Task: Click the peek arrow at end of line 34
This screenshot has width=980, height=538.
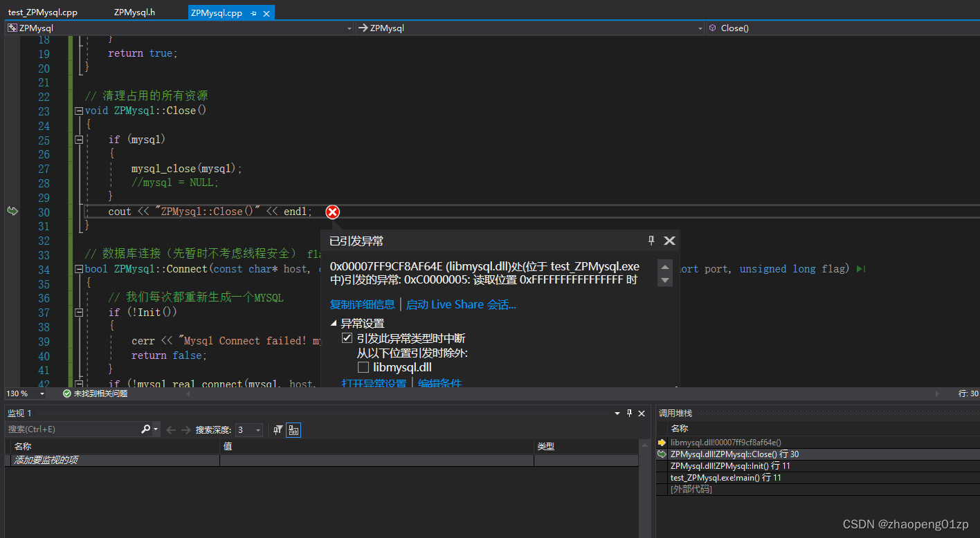Action: [x=860, y=269]
